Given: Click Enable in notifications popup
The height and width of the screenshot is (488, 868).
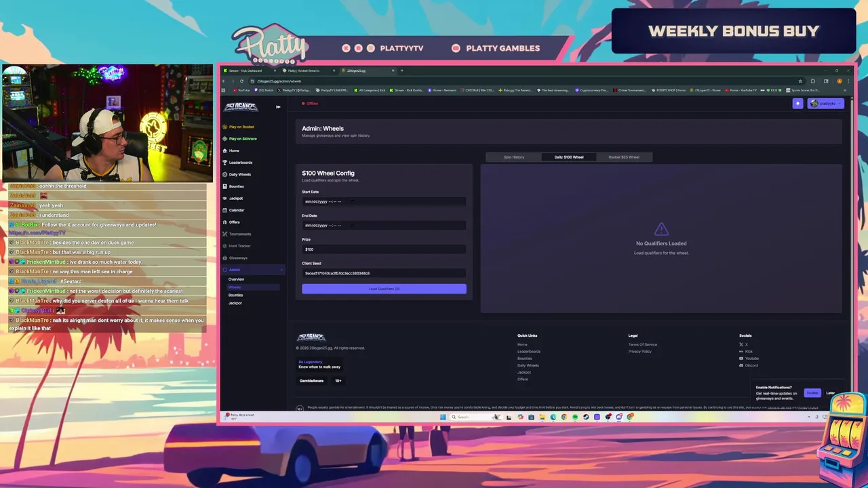Looking at the screenshot, I should (x=812, y=393).
